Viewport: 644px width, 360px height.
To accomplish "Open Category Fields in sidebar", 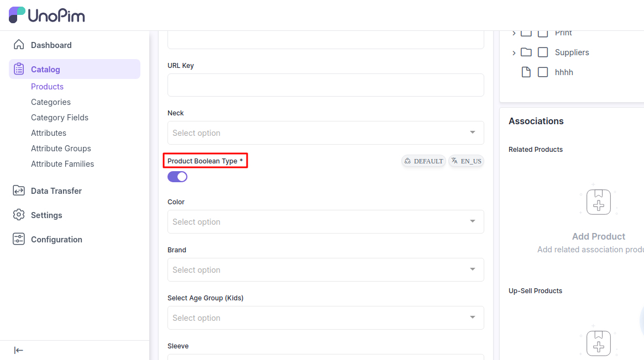I will (60, 118).
